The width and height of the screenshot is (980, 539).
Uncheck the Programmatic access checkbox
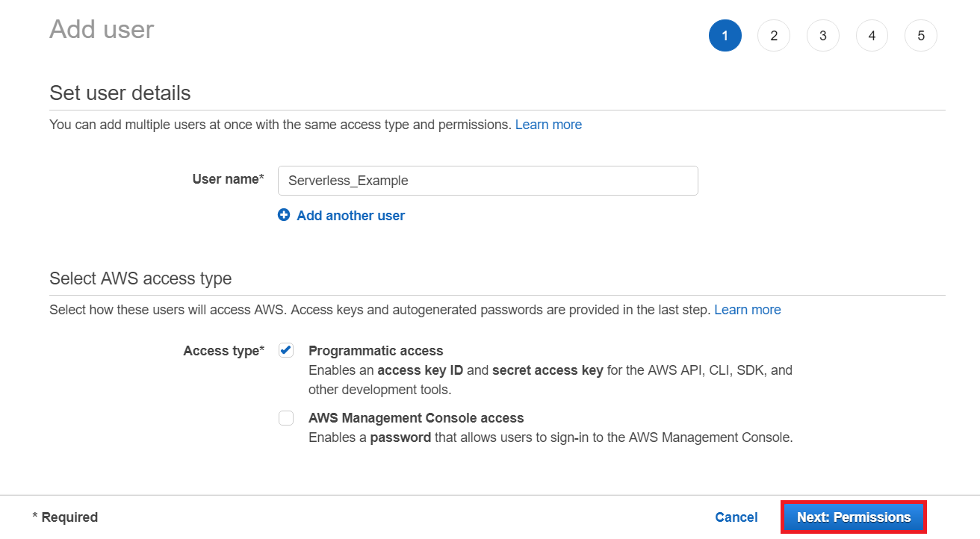(x=286, y=351)
